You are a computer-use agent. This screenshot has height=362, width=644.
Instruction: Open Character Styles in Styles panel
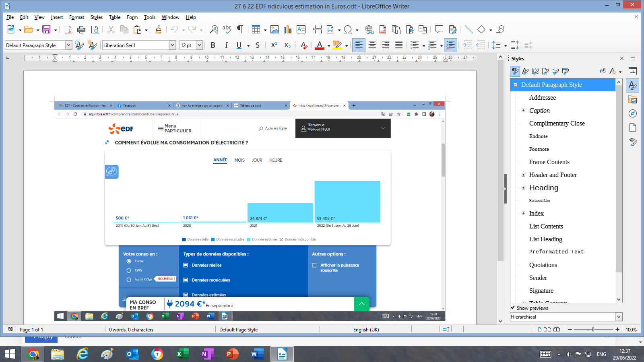pos(525,71)
